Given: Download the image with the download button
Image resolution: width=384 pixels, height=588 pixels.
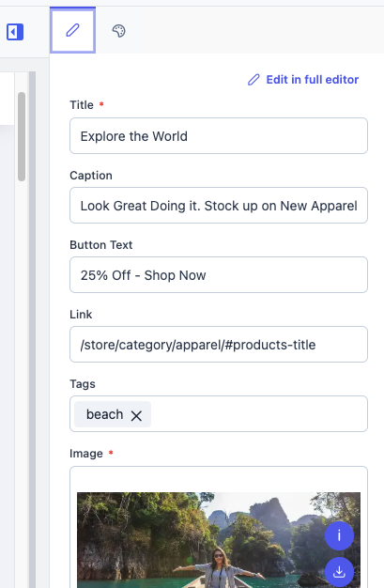Looking at the screenshot, I should pyautogui.click(x=339, y=572).
